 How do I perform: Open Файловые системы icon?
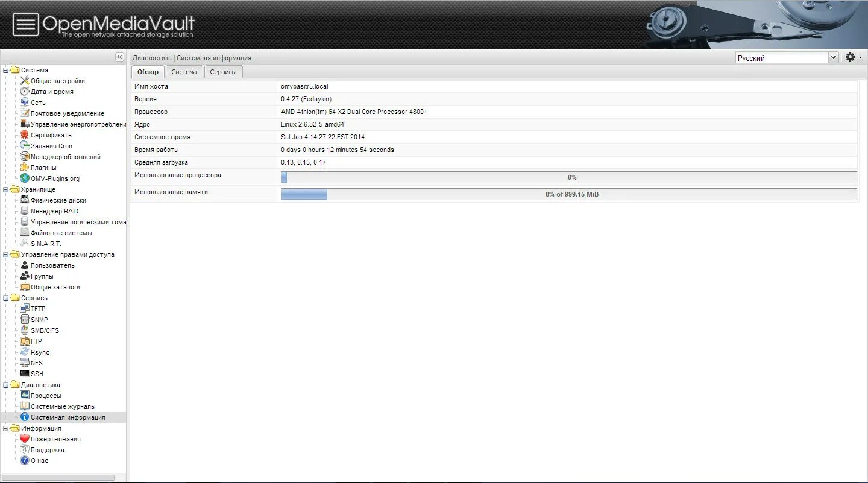[x=25, y=233]
